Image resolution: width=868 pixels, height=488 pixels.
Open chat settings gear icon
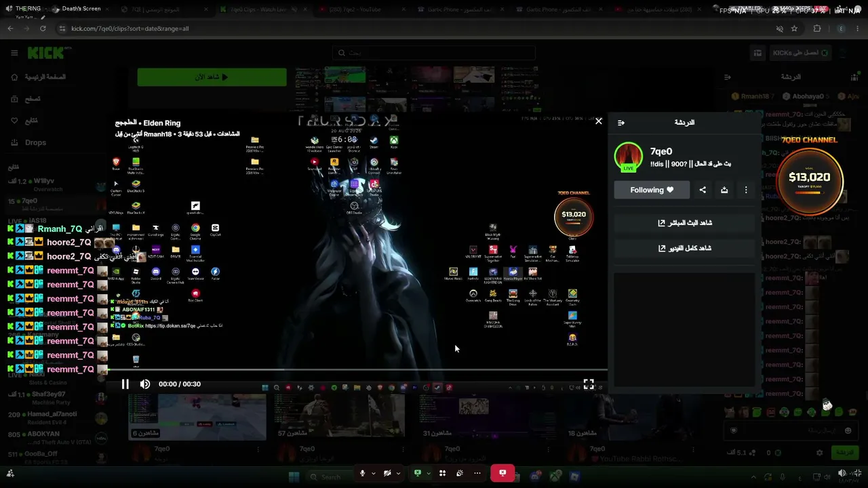tap(819, 453)
